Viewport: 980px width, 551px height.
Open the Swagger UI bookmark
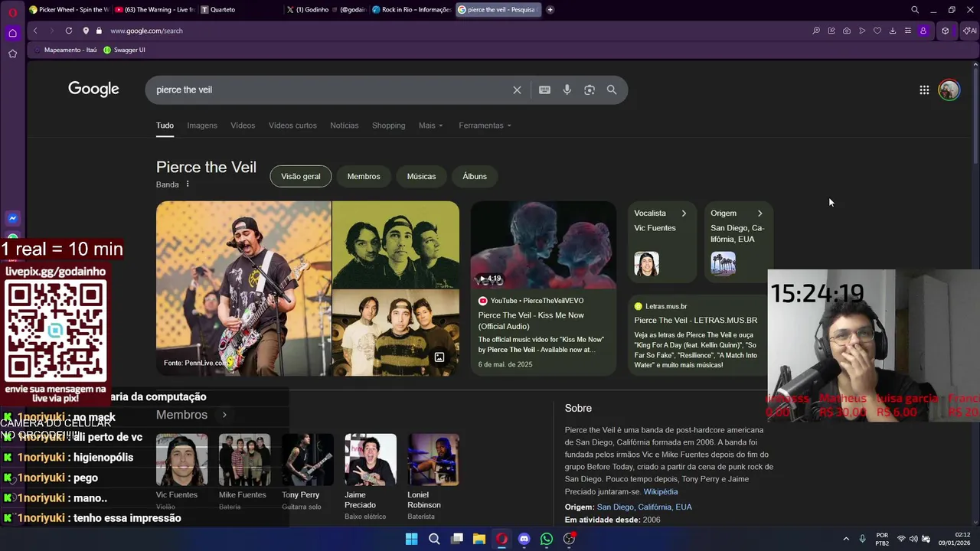[x=125, y=50]
